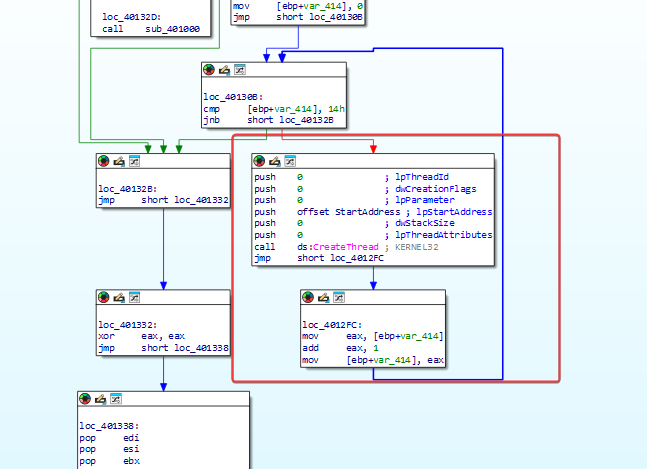Select the push line commented lpParameter
The width and height of the screenshot is (647, 469).
point(354,200)
